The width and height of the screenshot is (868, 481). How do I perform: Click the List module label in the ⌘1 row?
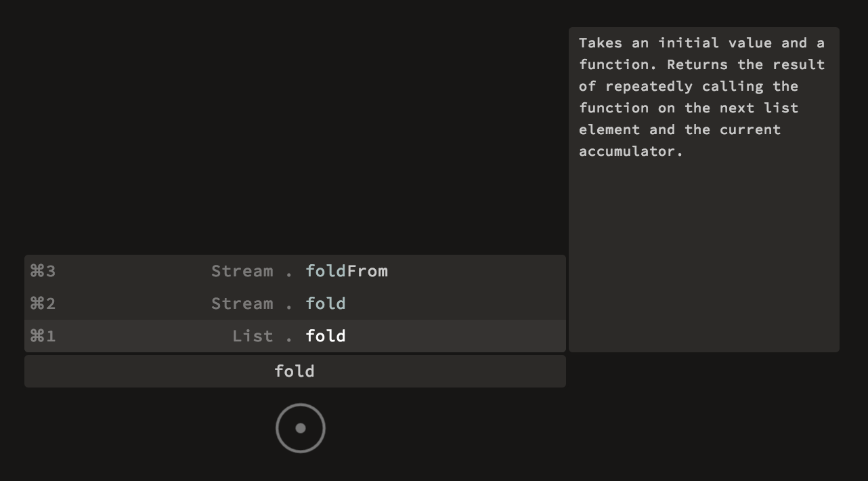(x=253, y=336)
